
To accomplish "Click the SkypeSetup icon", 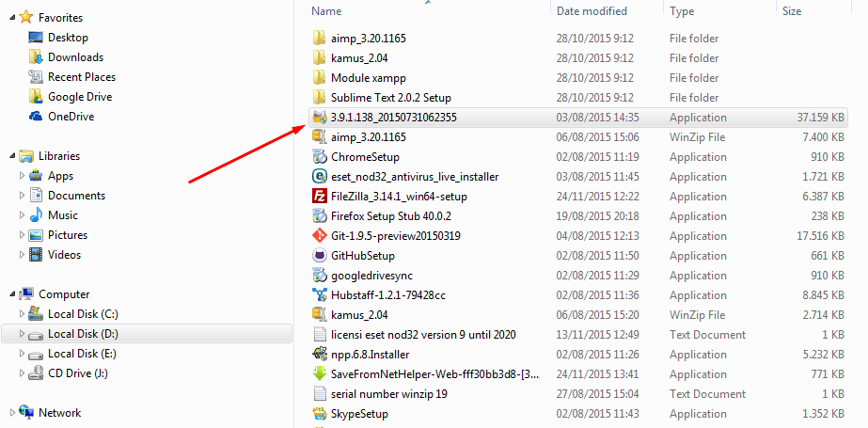I will click(319, 414).
